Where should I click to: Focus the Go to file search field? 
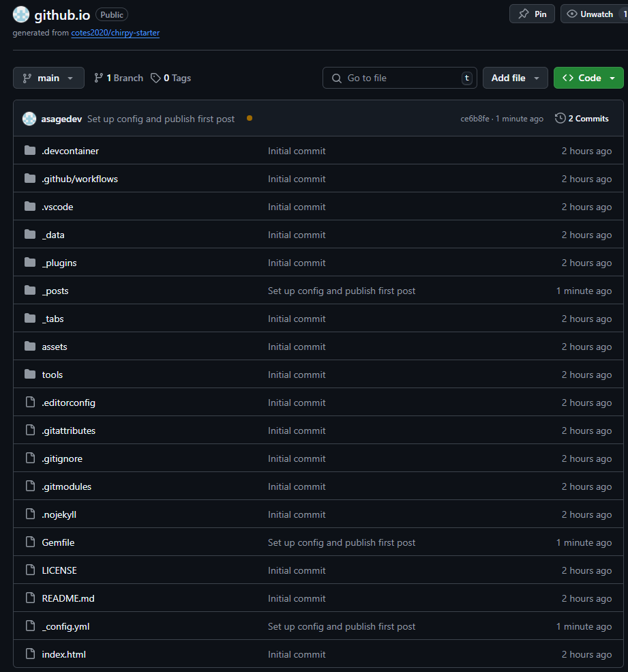point(400,78)
